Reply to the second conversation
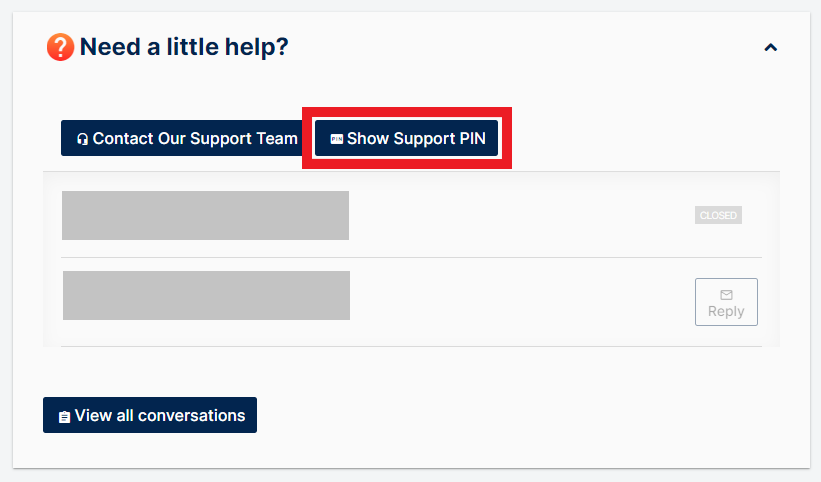The width and height of the screenshot is (821, 482). point(726,302)
